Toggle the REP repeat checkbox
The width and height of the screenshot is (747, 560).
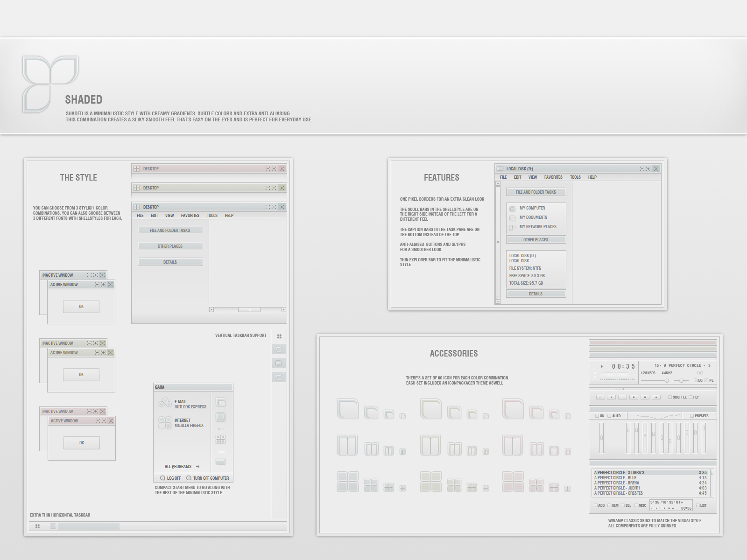[691, 397]
